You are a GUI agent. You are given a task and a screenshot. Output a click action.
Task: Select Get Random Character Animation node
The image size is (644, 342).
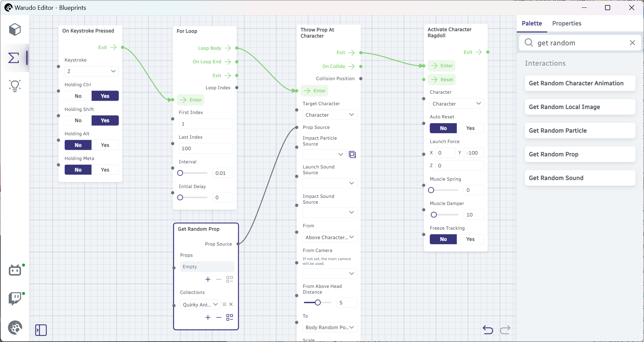click(x=580, y=83)
